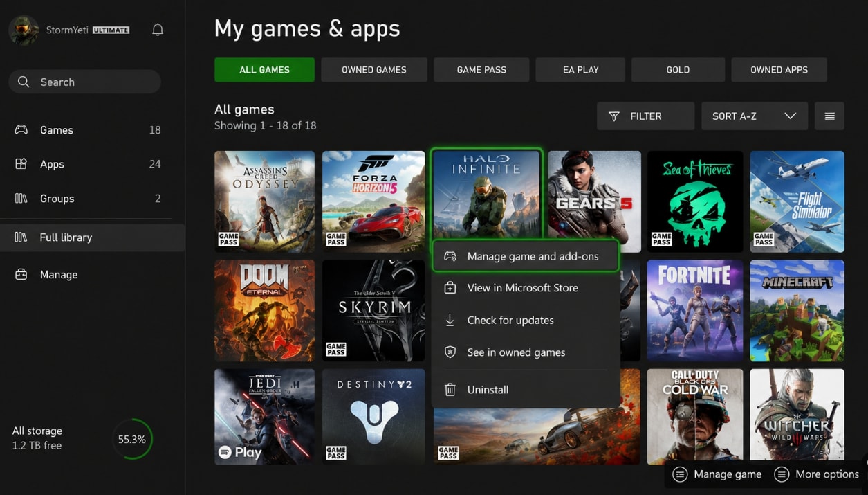Viewport: 868px width, 495px height.
Task: Click the magnifier icon in Search
Action: pyautogui.click(x=24, y=82)
